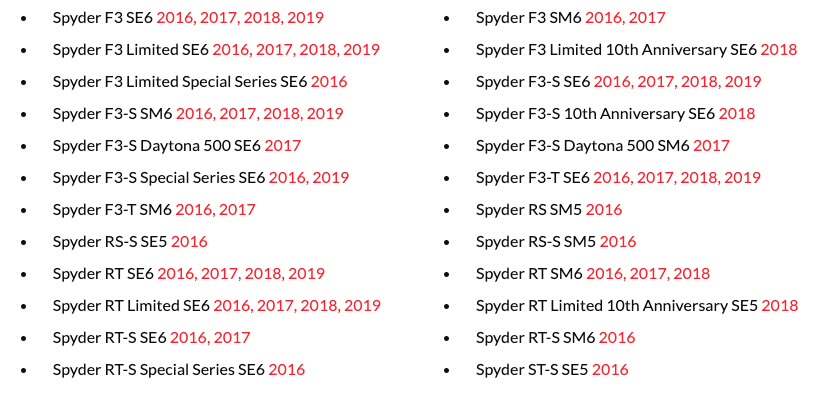Viewport: 822px width, 396px height.
Task: Select 2017 for Spyder RT-S SE6
Action: tap(232, 338)
